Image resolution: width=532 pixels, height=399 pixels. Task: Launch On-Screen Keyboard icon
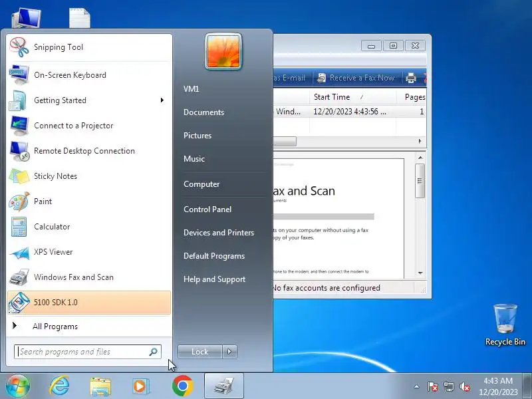tap(19, 74)
